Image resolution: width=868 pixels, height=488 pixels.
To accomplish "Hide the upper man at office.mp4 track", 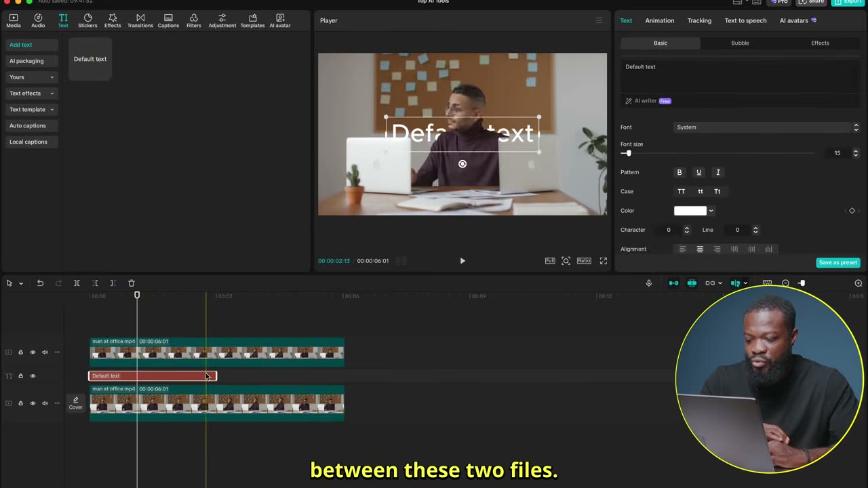I will 33,352.
